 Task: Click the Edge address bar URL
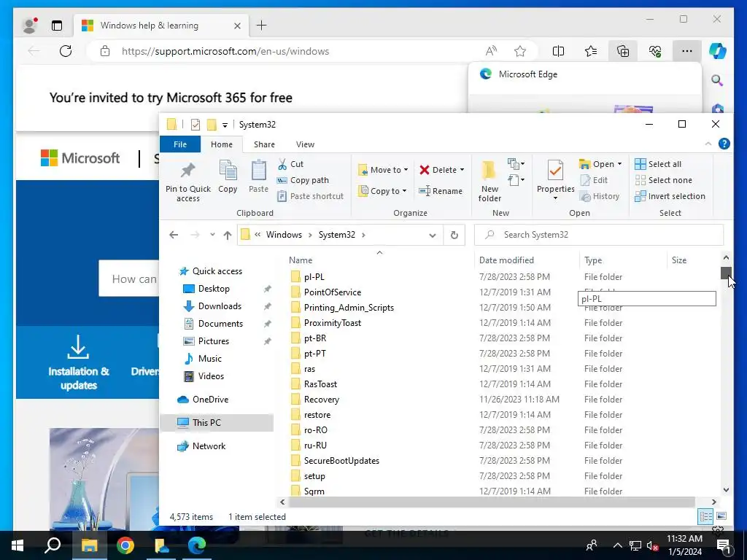point(225,51)
